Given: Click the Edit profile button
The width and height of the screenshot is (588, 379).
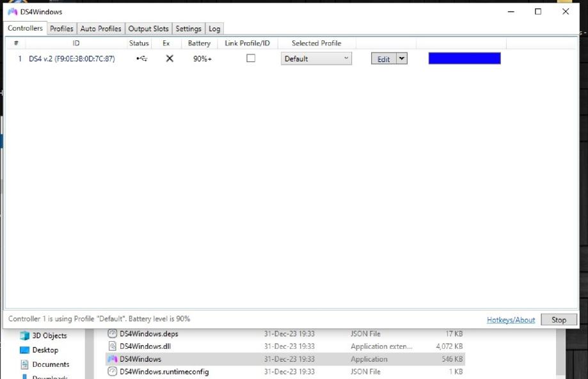Looking at the screenshot, I should [383, 59].
